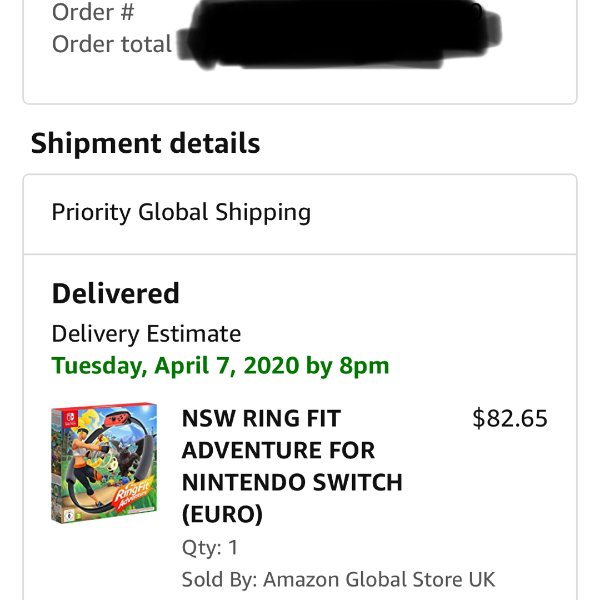The image size is (600, 600).
Task: Click the NSW Ring Fit Adventure product title
Action: pyautogui.click(x=292, y=466)
